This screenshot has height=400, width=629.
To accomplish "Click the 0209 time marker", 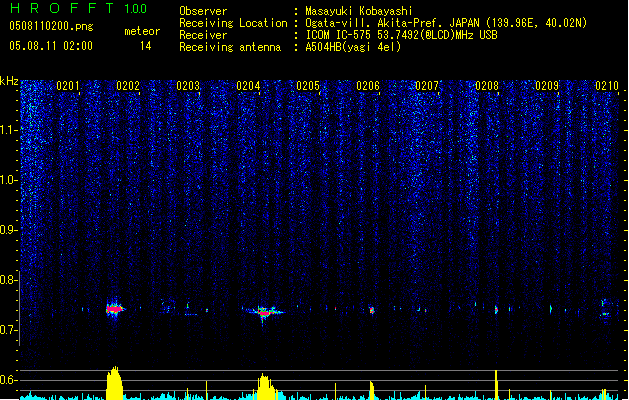I will pos(547,86).
